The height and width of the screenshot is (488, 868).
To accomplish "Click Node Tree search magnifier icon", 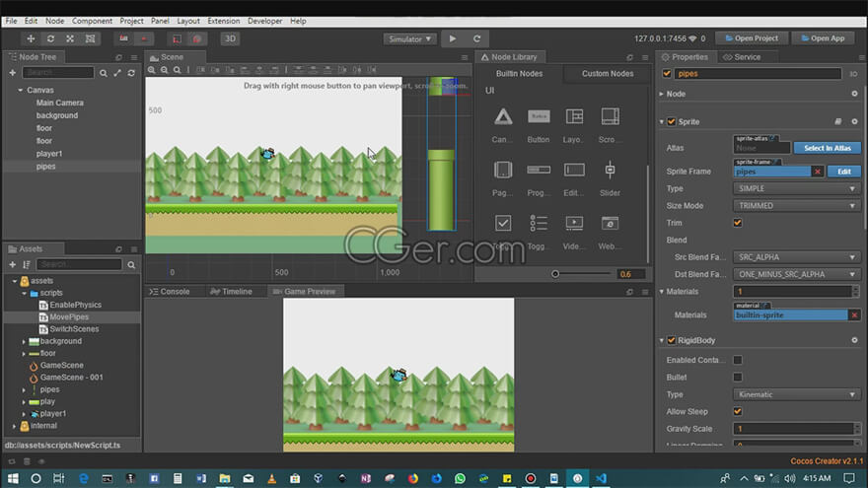I will coord(104,73).
